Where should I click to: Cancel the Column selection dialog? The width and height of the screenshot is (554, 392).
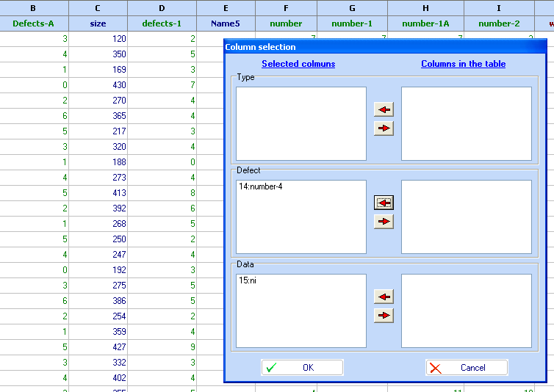pos(466,368)
